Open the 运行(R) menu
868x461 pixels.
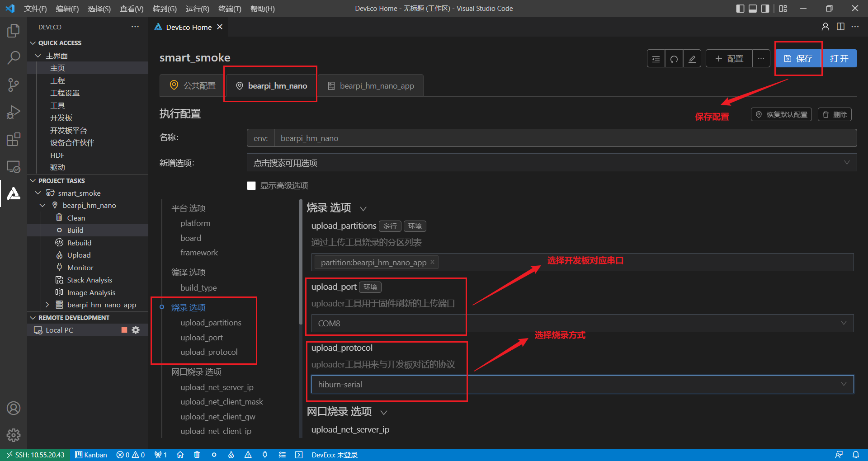pyautogui.click(x=198, y=9)
